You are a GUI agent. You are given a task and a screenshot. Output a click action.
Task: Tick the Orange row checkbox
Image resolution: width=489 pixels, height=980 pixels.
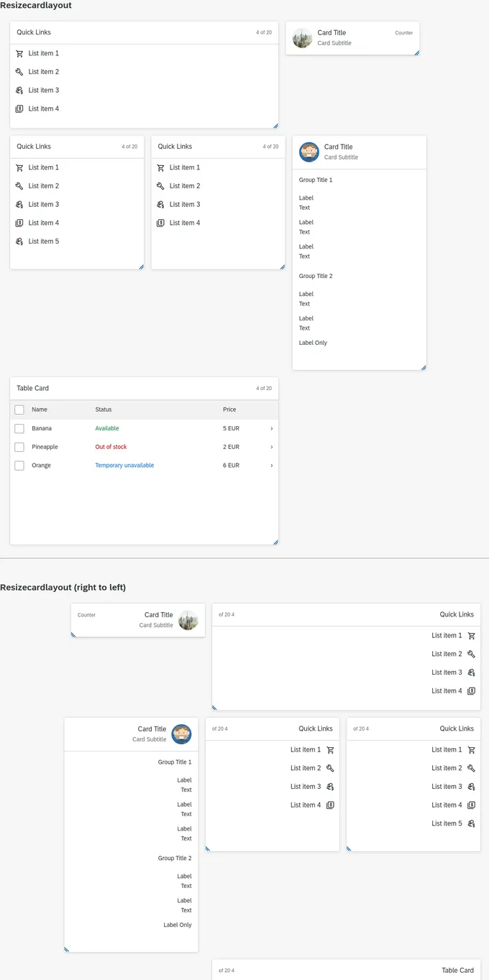pos(19,466)
